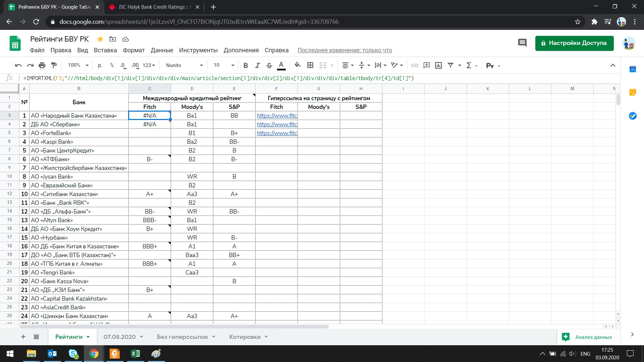Open Outlook from the Windows taskbar

tap(52, 354)
